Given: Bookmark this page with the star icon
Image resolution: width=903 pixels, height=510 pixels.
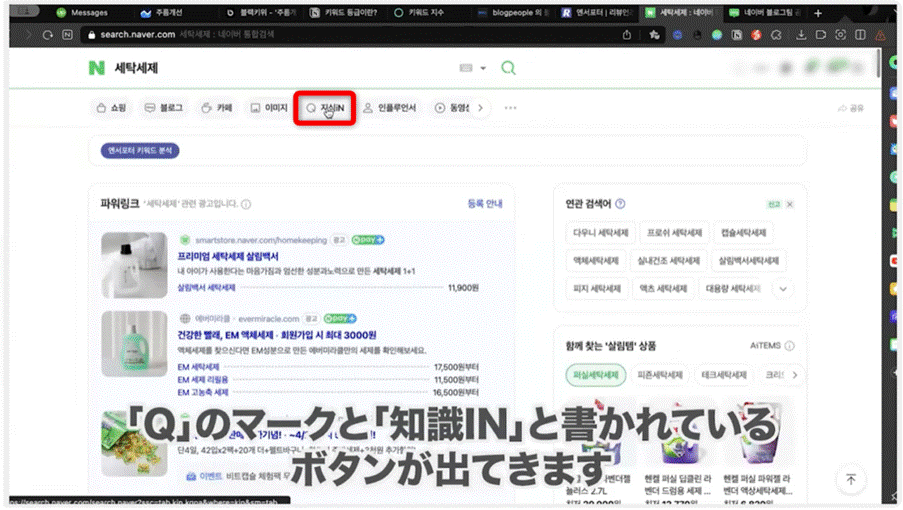Looking at the screenshot, I should [654, 34].
